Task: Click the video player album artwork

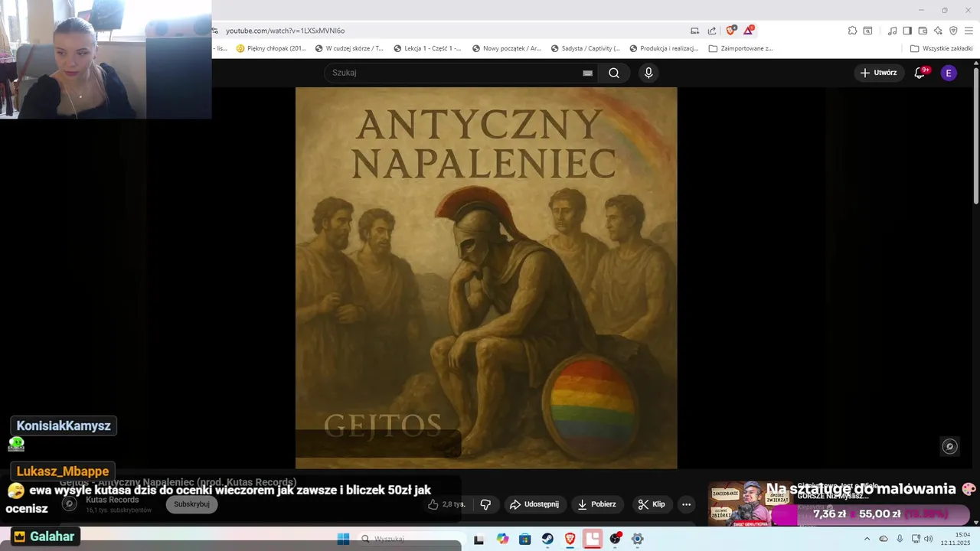Action: [486, 278]
